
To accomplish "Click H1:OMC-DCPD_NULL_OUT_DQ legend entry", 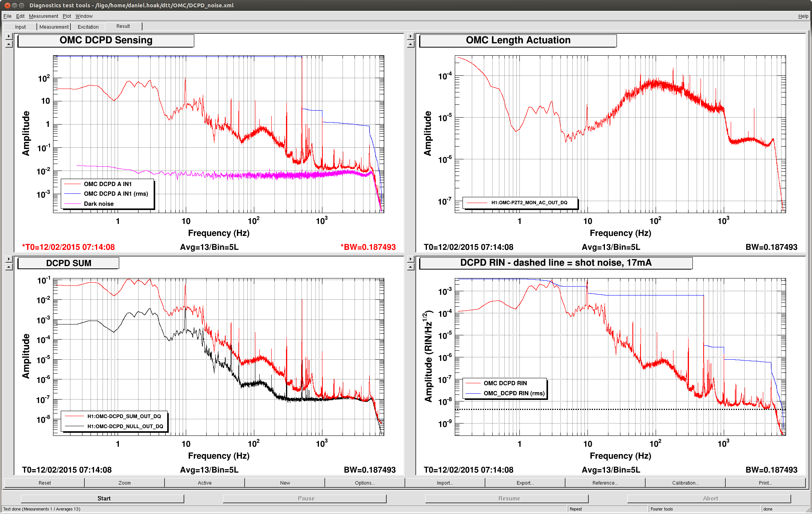I will pos(125,427).
